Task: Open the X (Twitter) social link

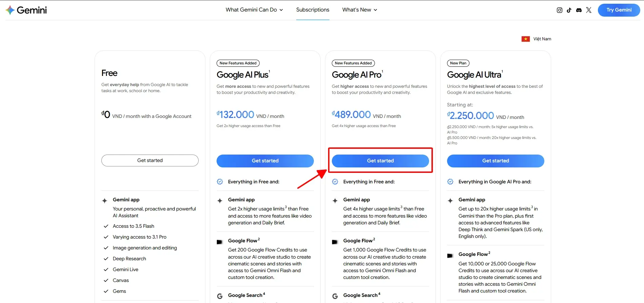Action: point(589,10)
